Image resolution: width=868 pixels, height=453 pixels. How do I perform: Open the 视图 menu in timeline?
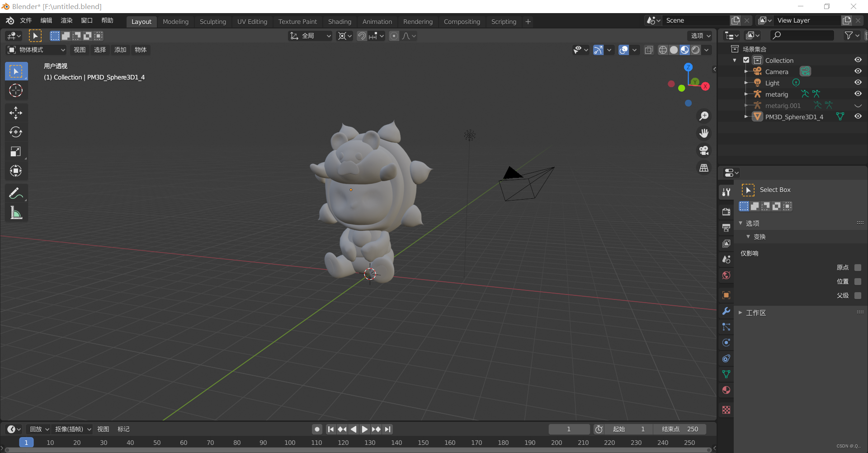tap(103, 429)
